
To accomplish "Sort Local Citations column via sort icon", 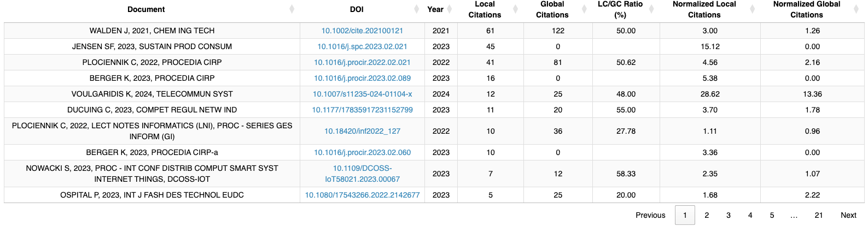I will pos(515,9).
